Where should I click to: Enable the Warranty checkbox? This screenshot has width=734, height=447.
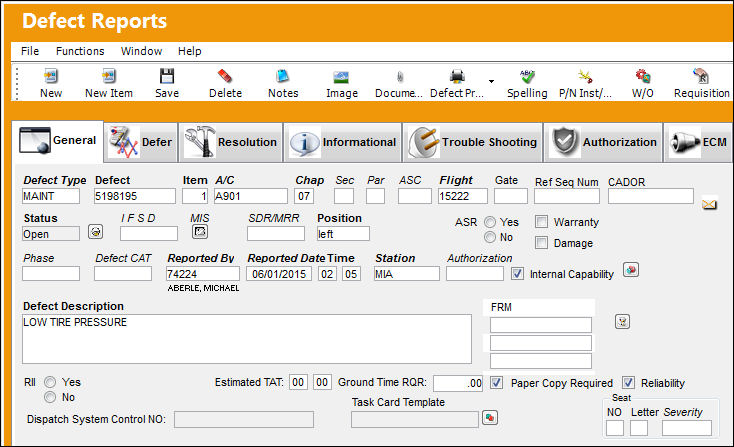tap(541, 221)
